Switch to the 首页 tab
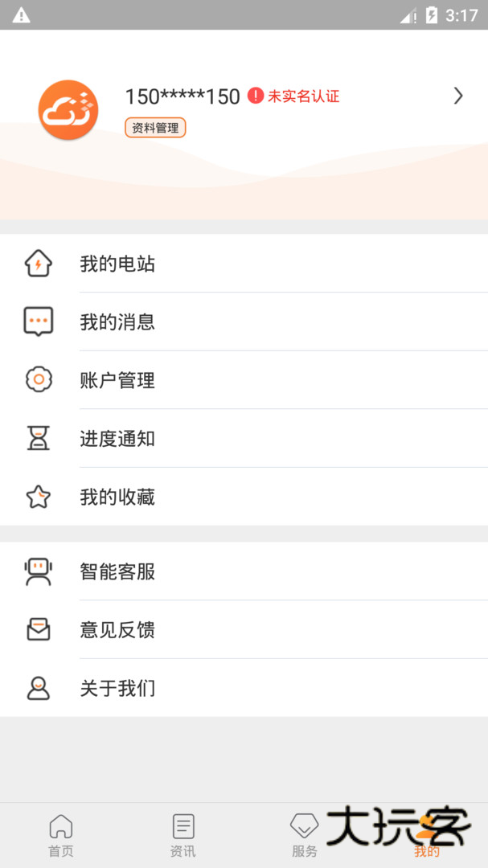Image resolution: width=488 pixels, height=868 pixels. click(x=61, y=834)
